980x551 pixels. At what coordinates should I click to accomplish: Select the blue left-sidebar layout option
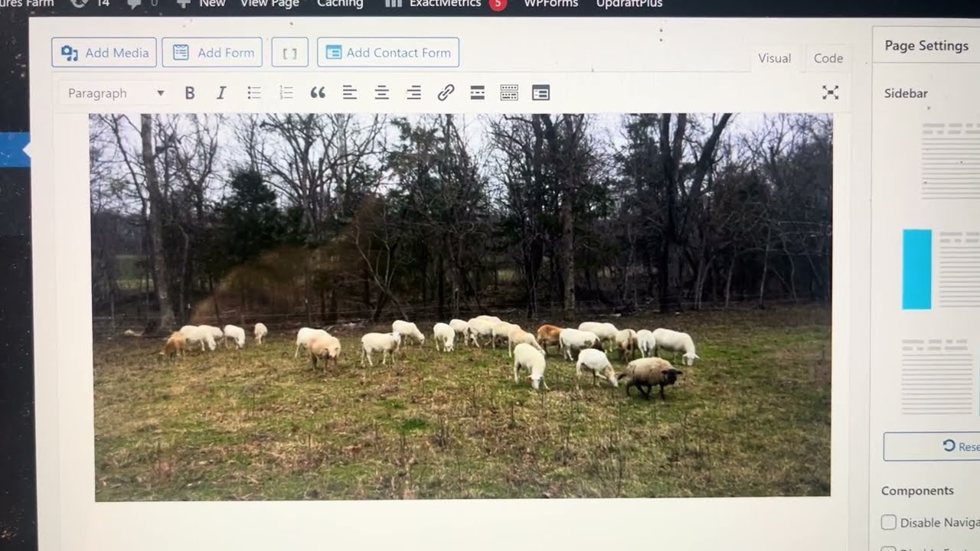pos(941,269)
